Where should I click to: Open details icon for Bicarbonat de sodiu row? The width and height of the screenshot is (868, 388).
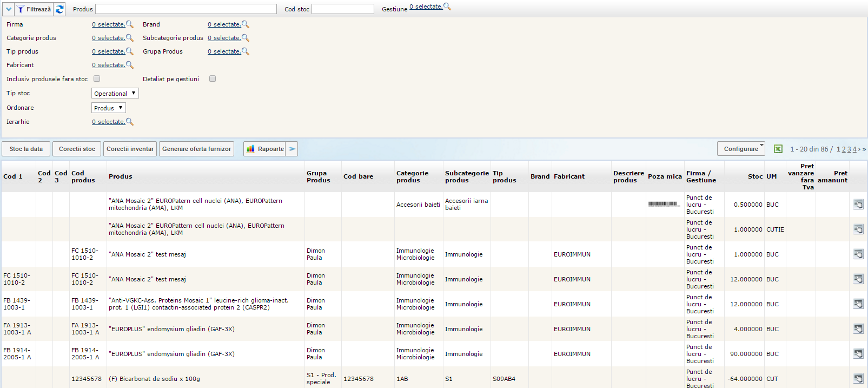pos(858,378)
